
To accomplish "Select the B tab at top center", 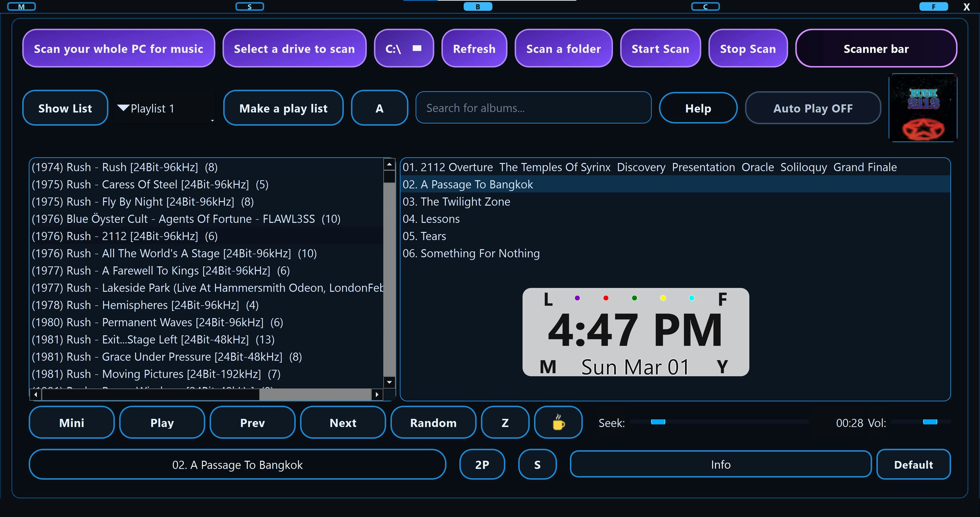I will tap(478, 6).
